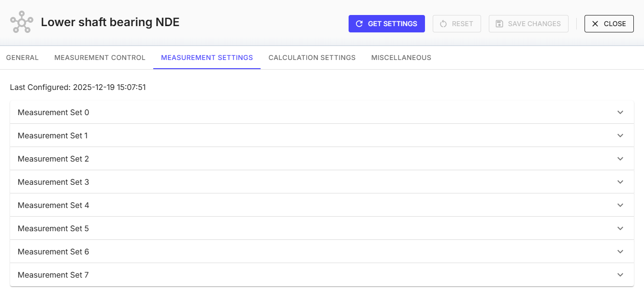Image resolution: width=644 pixels, height=296 pixels.
Task: Expand Measurement Set 2 using its chevron
Action: click(620, 159)
